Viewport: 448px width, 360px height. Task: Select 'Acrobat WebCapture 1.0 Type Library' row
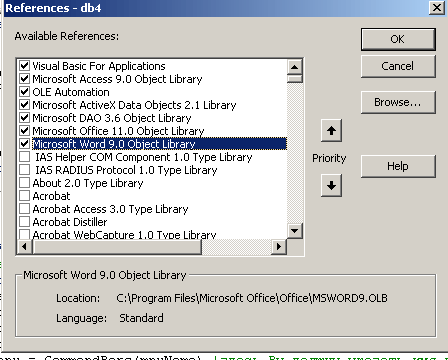[124, 234]
